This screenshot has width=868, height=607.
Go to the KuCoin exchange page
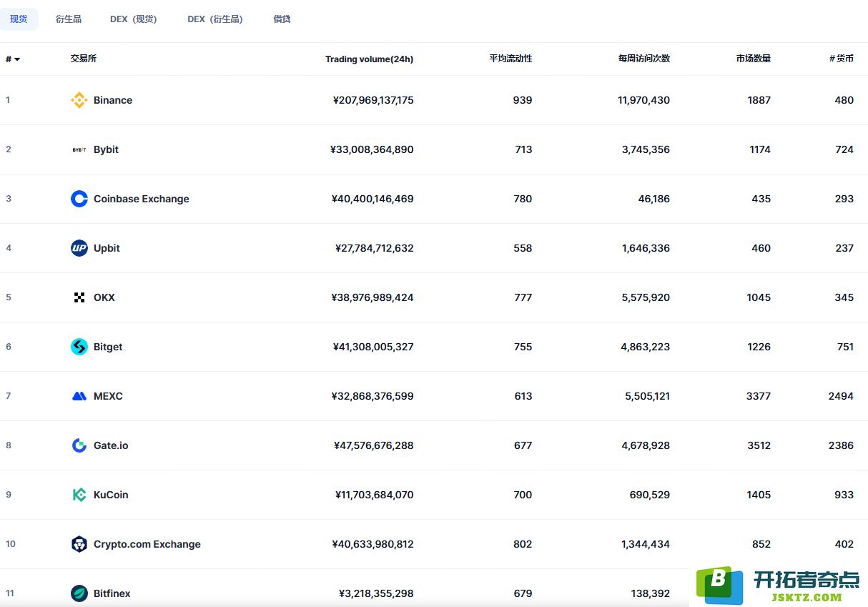coord(111,495)
